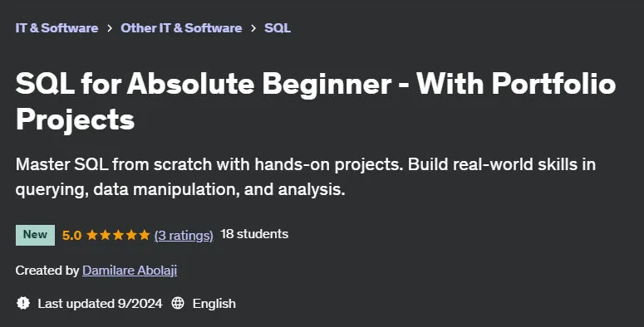Go to SQL breadcrumb topic
644x327 pixels.
click(x=278, y=28)
